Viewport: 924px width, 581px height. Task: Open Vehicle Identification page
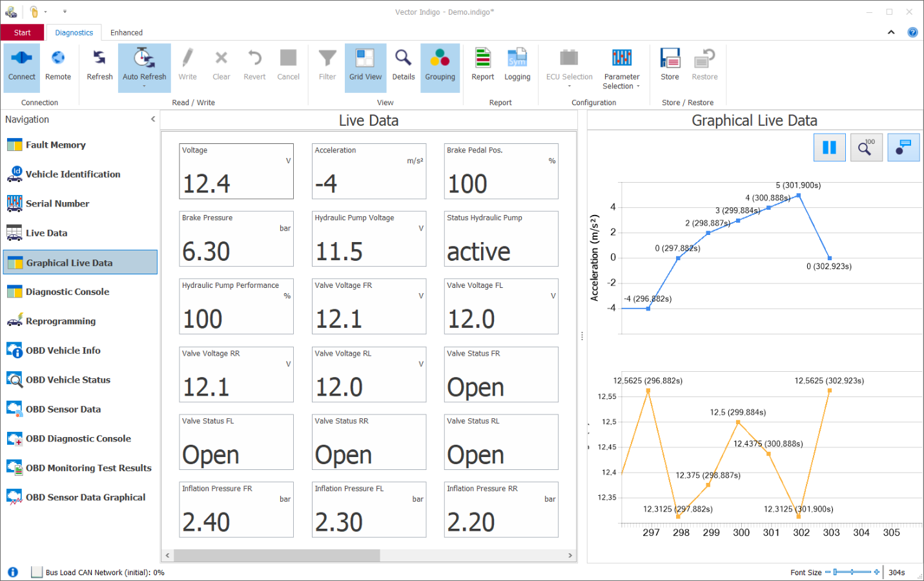tap(80, 174)
